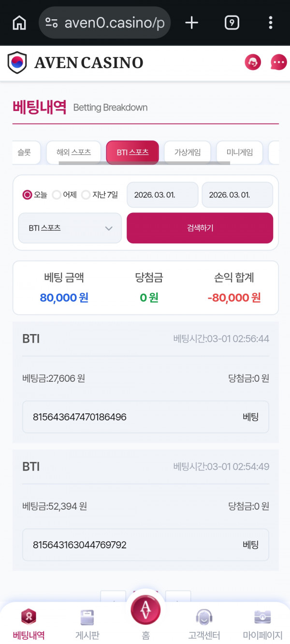Open the start date field showing 2026. 03. 01.

click(x=162, y=195)
